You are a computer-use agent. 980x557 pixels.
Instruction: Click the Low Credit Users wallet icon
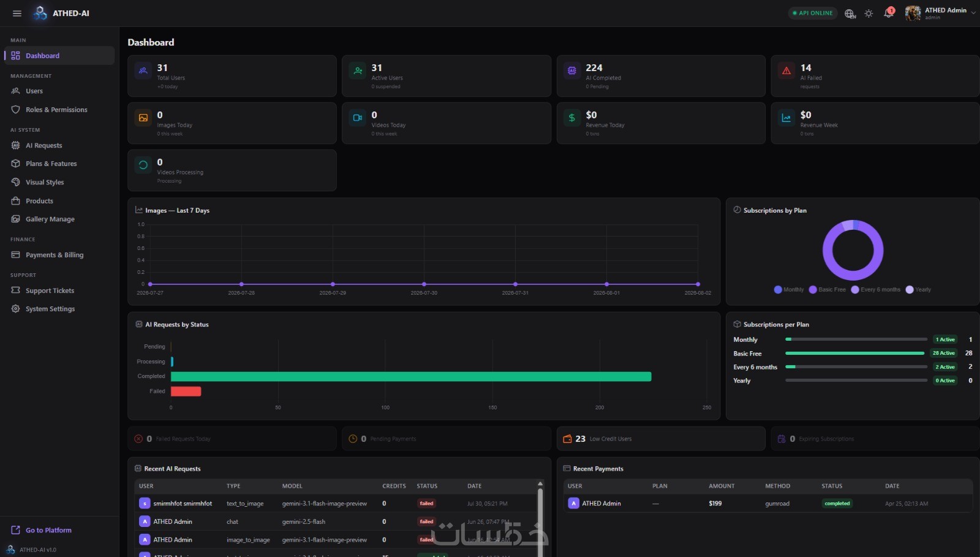567,439
